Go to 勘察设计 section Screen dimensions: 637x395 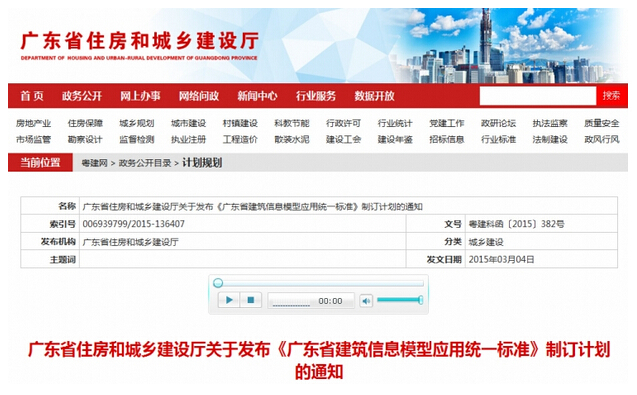85,139
